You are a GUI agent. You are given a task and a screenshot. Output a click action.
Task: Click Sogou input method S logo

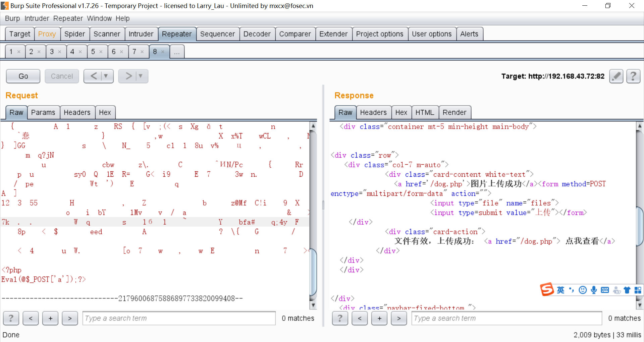pyautogui.click(x=547, y=289)
